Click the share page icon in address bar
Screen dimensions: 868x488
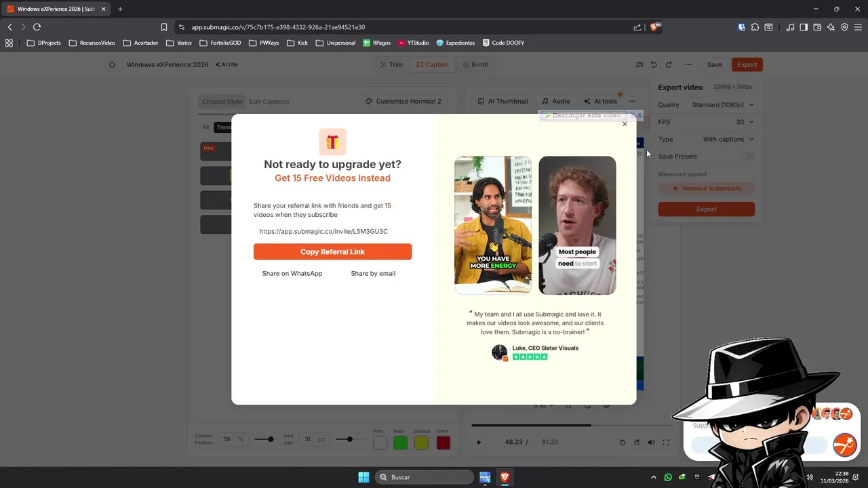[x=637, y=27]
